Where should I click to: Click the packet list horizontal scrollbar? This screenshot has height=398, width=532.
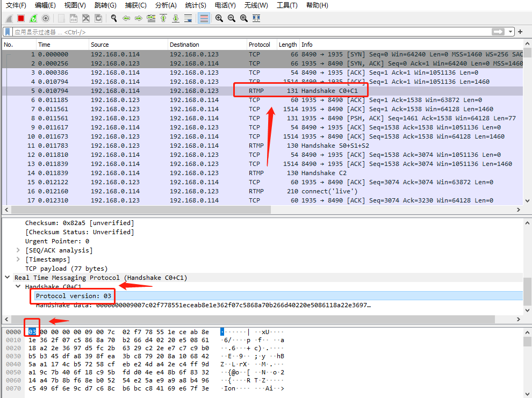pyautogui.click(x=141, y=210)
